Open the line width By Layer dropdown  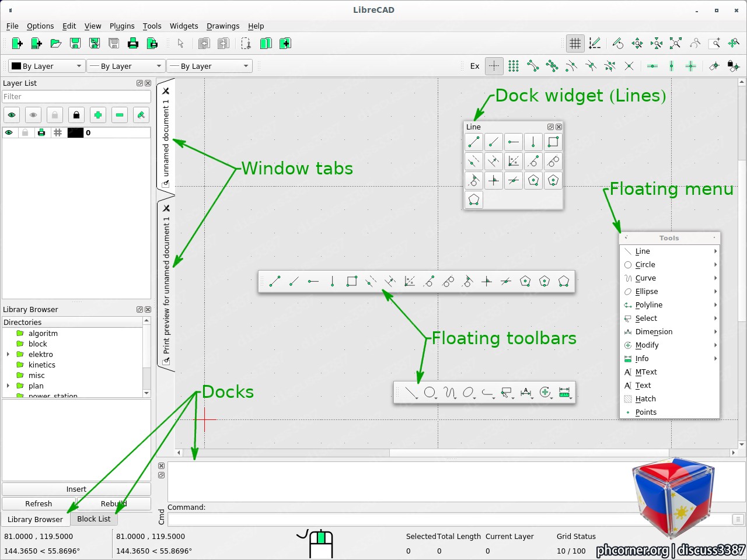pos(125,66)
